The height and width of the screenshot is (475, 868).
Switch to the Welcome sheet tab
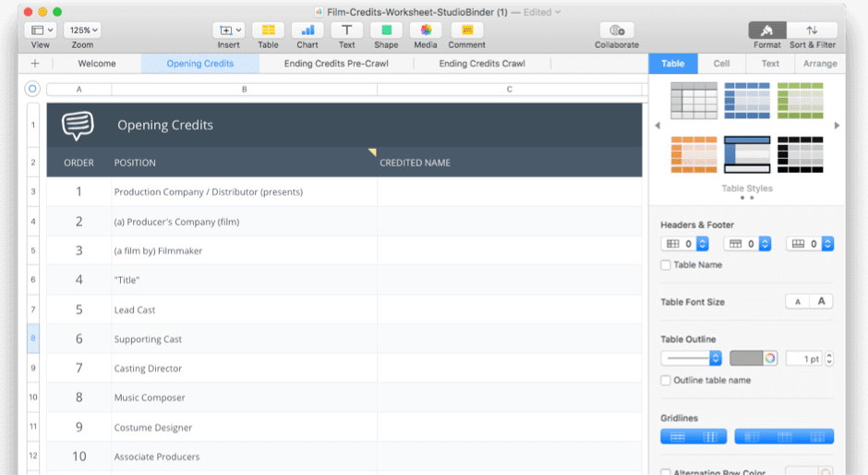pos(97,63)
